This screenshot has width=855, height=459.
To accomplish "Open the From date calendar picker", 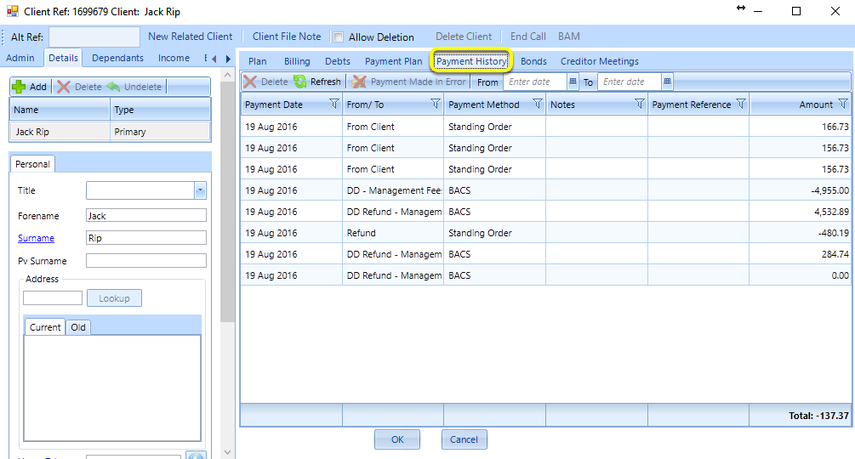I will point(573,82).
